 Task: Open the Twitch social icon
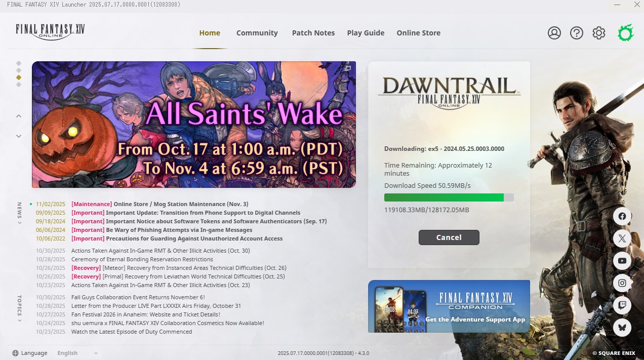point(622,305)
